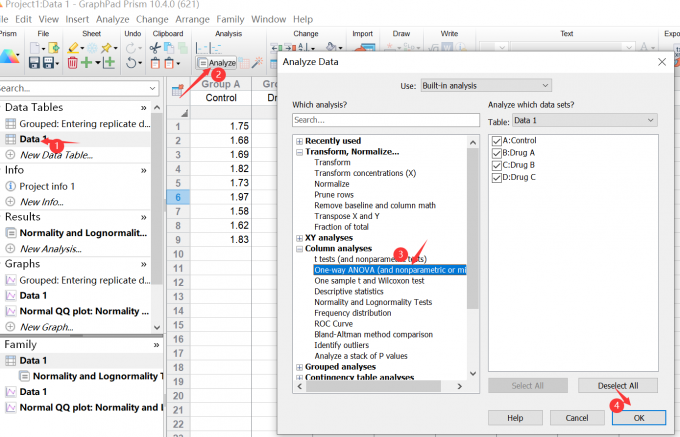Click the analysis search field
The height and width of the screenshot is (437, 680).
click(385, 120)
